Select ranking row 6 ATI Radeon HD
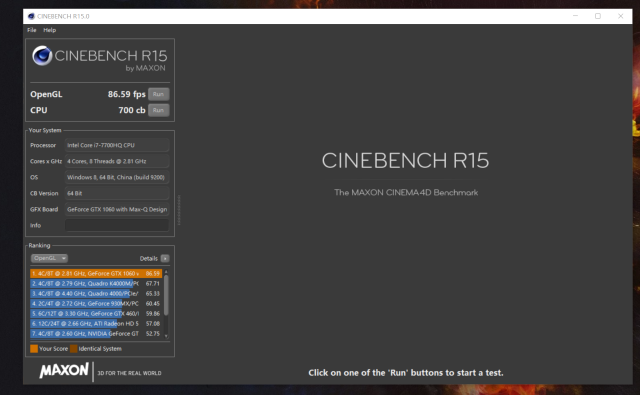 click(x=96, y=324)
